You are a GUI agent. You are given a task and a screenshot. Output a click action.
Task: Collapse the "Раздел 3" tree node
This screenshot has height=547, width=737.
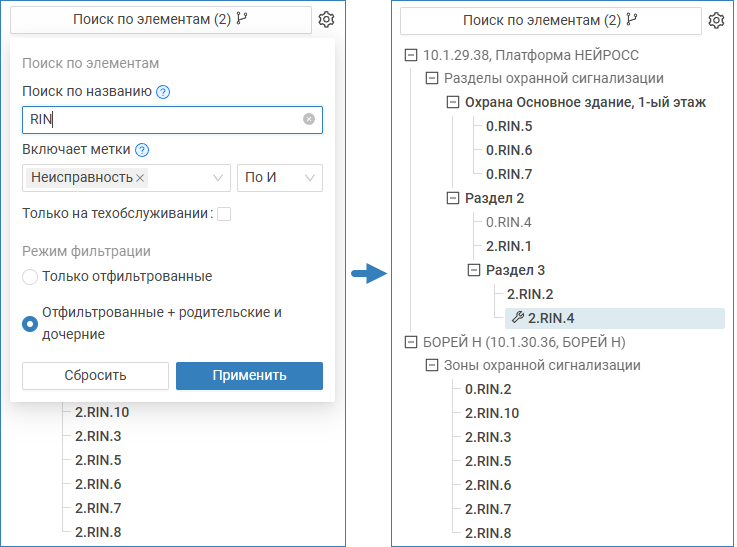click(474, 270)
